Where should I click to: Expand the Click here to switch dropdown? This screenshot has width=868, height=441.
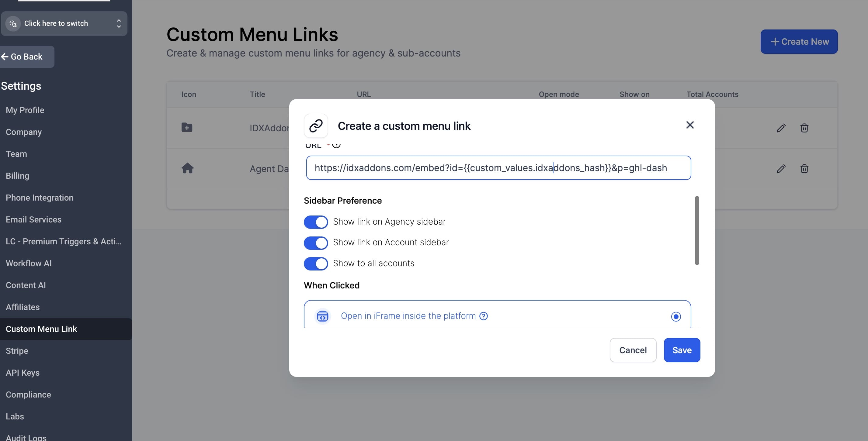click(64, 24)
